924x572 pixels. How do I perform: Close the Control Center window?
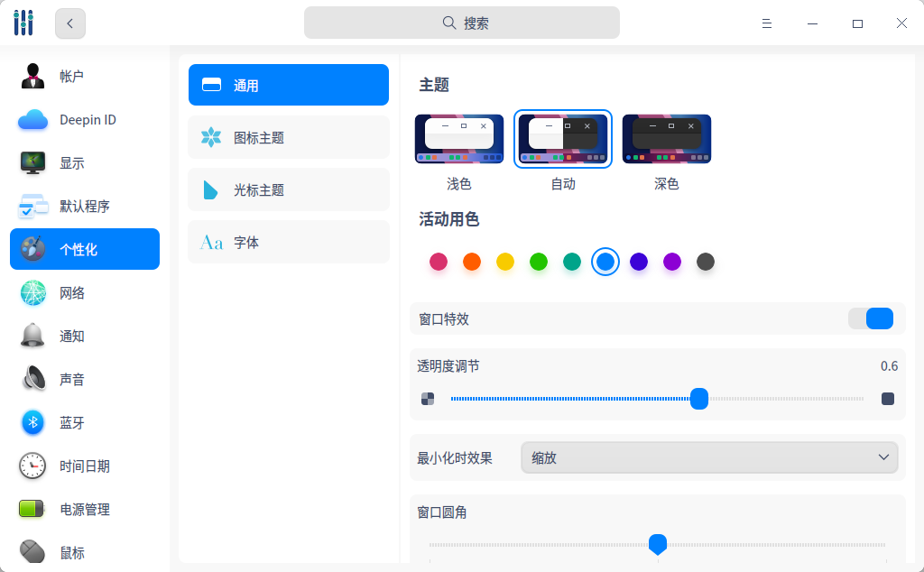(x=901, y=23)
